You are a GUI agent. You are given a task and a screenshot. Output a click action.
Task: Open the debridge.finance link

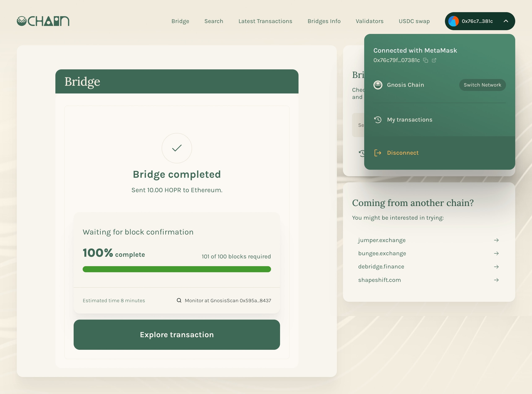coord(381,267)
